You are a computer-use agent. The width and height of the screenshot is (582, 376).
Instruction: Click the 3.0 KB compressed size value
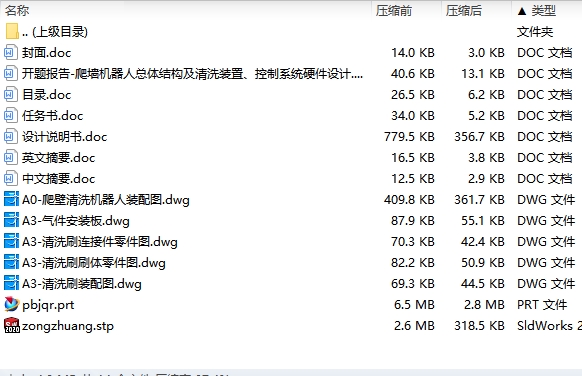[486, 53]
